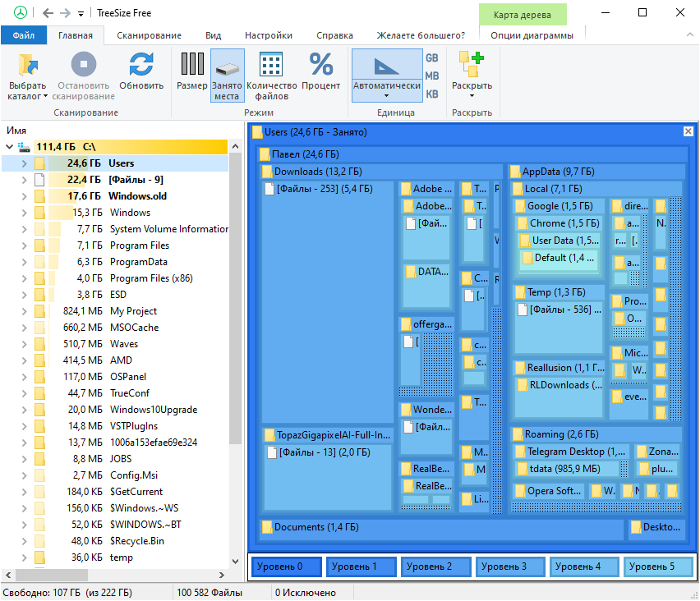Select the Количество файлов mode icon
700x601 pixels.
271,64
